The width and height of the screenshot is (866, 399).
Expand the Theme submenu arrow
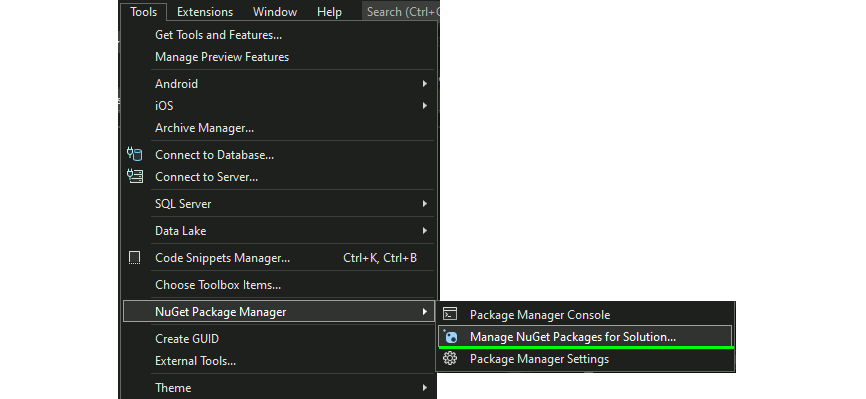tap(424, 387)
